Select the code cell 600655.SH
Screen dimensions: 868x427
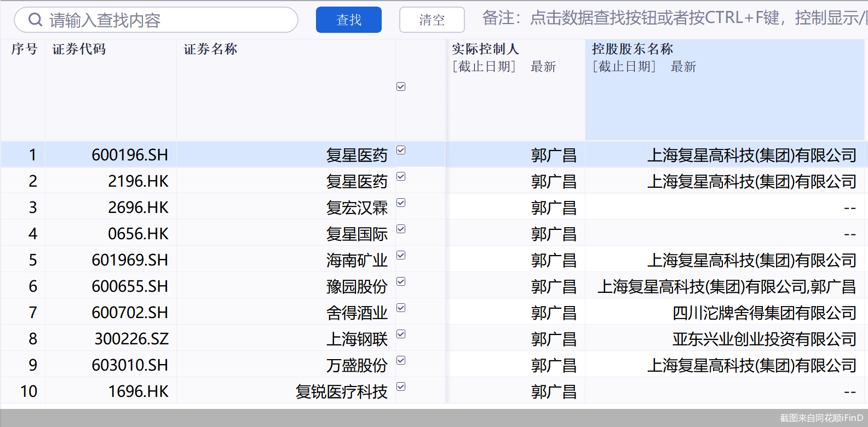111,286
